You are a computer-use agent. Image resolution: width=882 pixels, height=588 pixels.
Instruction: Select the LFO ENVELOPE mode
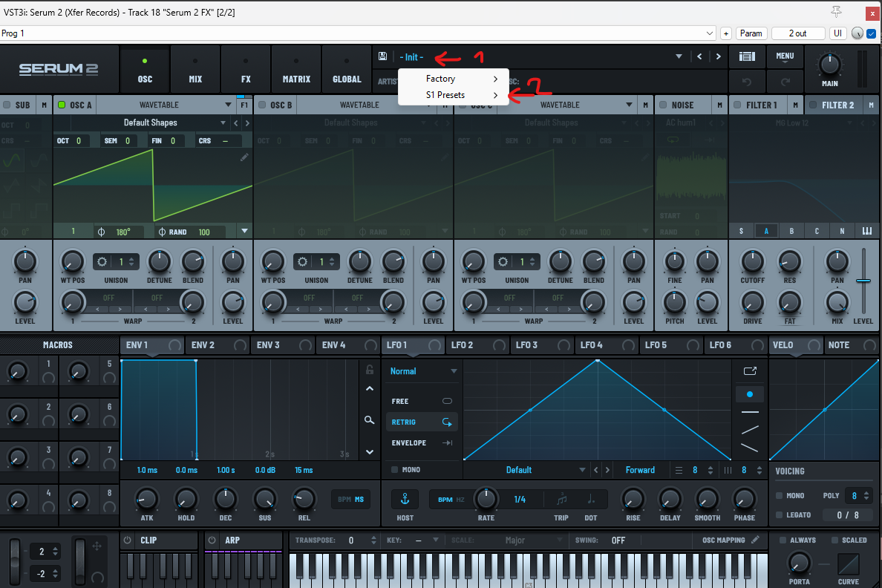click(422, 442)
